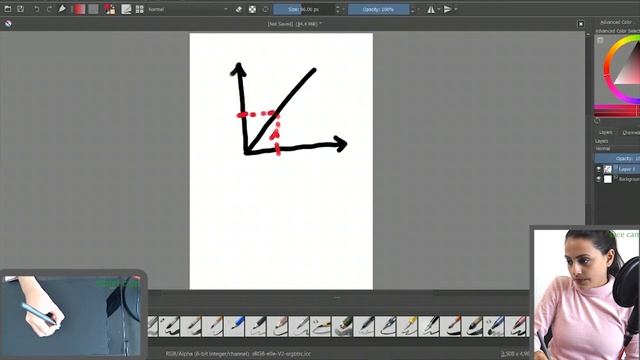
Task: Click the image dimensions in the status bar
Action: [515, 354]
